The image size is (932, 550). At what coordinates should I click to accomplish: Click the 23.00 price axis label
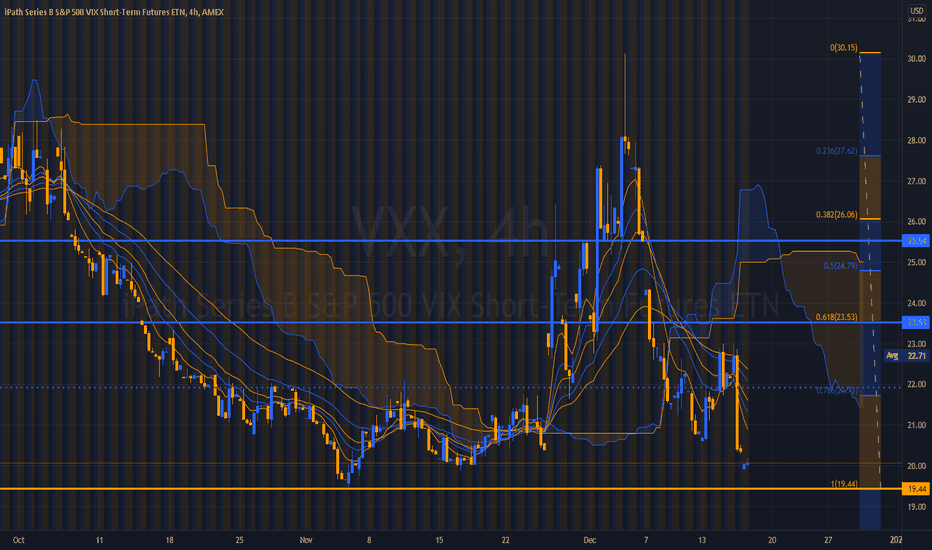click(917, 344)
